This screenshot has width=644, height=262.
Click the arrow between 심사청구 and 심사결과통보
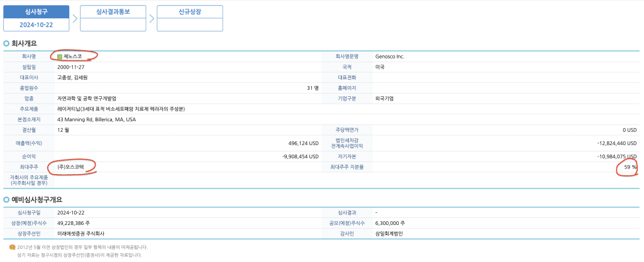tap(74, 18)
